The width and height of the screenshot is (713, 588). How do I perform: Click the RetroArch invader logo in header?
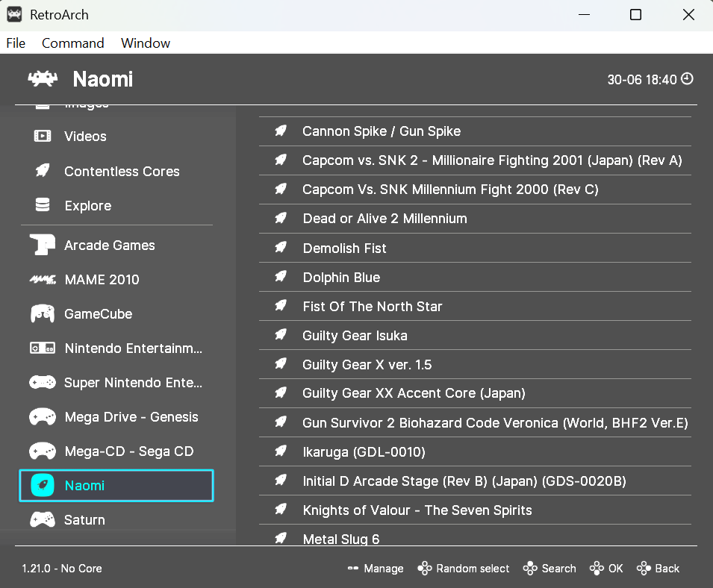coord(43,79)
